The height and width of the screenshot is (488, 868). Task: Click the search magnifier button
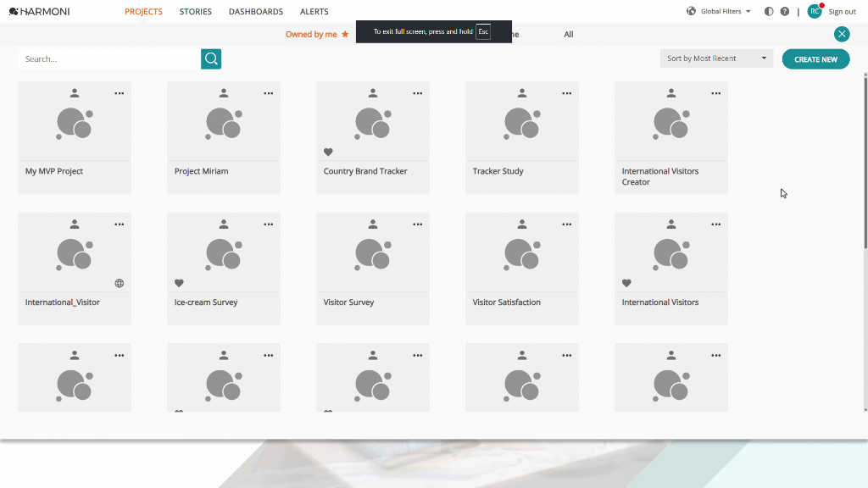(211, 58)
